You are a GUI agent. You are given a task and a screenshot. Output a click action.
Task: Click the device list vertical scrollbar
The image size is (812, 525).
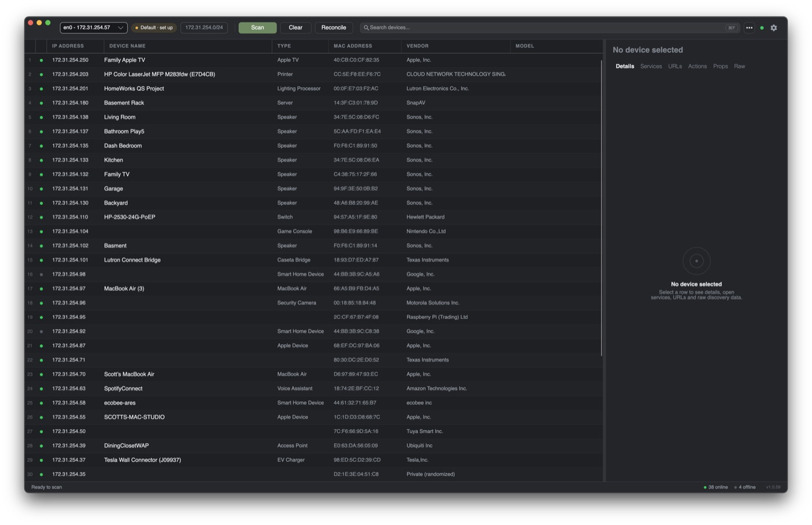pos(601,207)
